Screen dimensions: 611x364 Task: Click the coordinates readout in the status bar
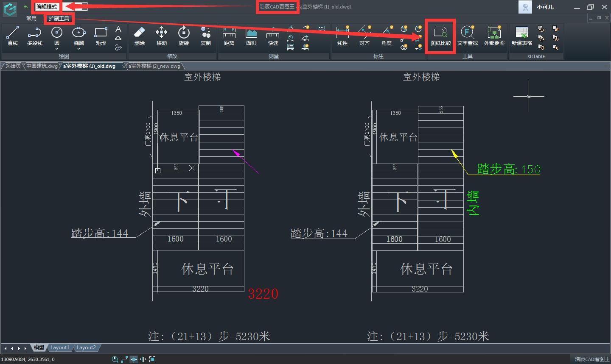pyautogui.click(x=28, y=359)
